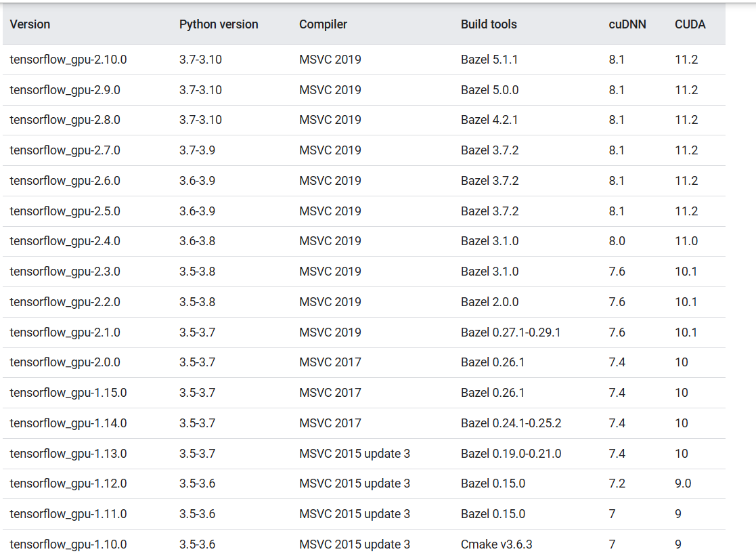
Task: Select the tensorflow_gpu-2.10.0 version cell
Action: click(x=68, y=60)
